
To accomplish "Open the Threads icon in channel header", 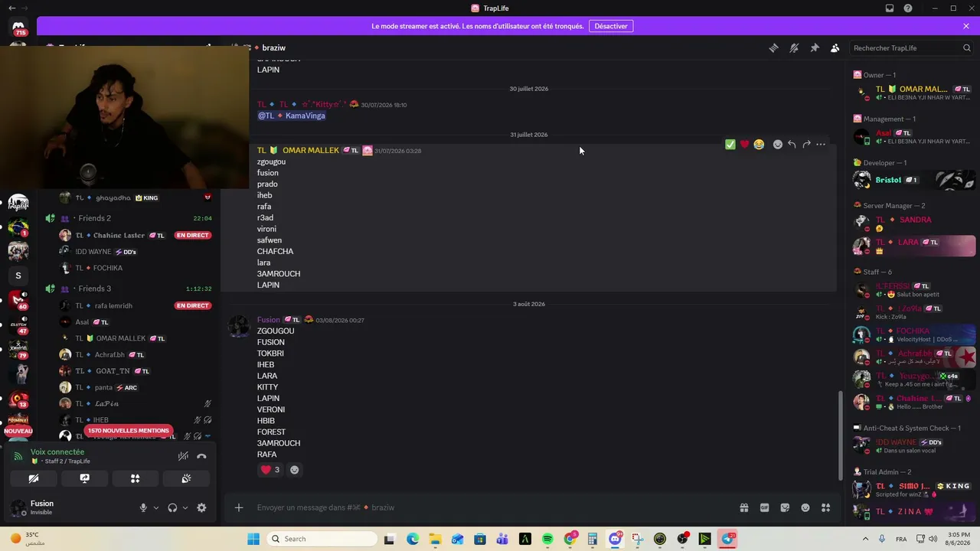I will [773, 48].
